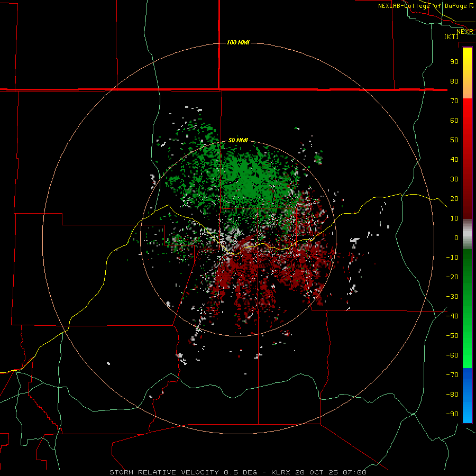This screenshot has height=476, width=476.
Task: Click the bright green segment of the color bar
Action: click(467, 308)
